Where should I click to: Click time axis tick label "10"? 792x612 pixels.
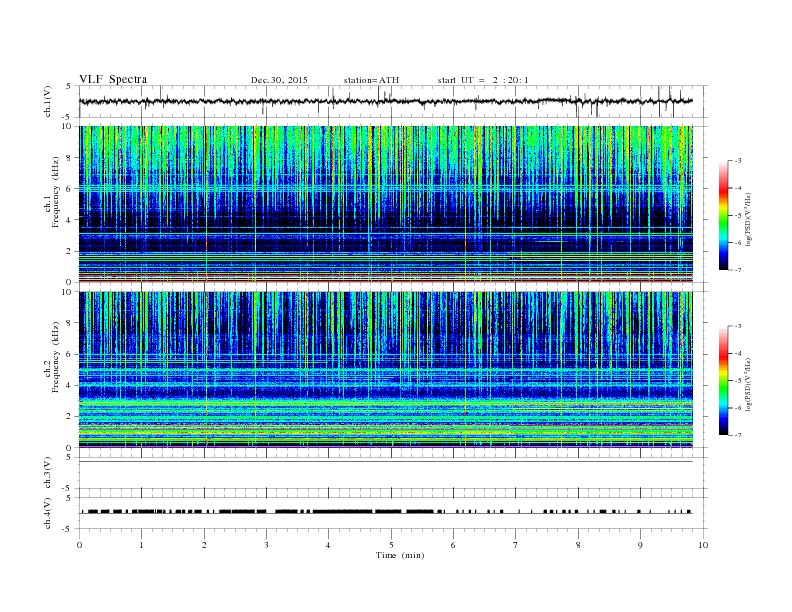point(703,545)
